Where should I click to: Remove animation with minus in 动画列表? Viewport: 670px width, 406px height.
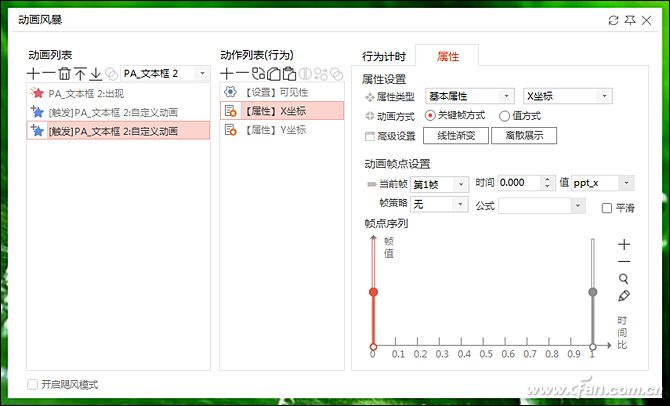pos(48,74)
